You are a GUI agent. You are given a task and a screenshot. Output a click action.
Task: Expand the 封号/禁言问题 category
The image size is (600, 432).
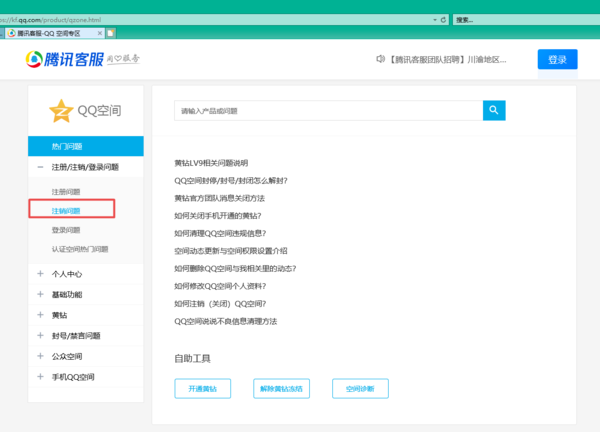[x=40, y=336]
